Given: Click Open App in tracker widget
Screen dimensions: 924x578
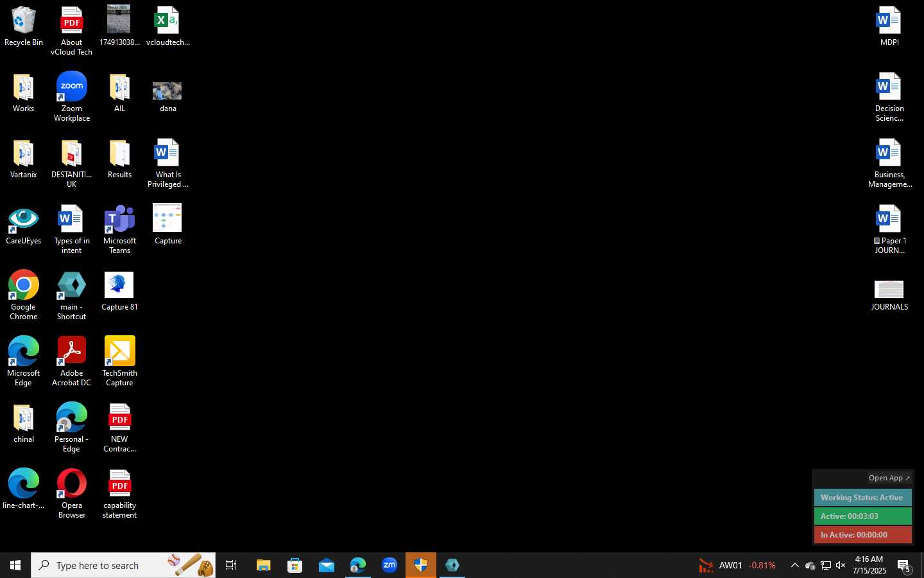Looking at the screenshot, I should coord(889,478).
